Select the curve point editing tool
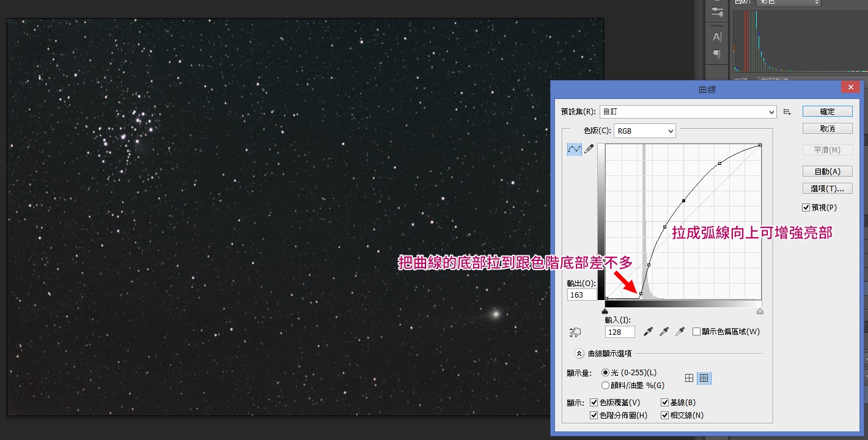Screen dimensions: 868x440 [575, 149]
